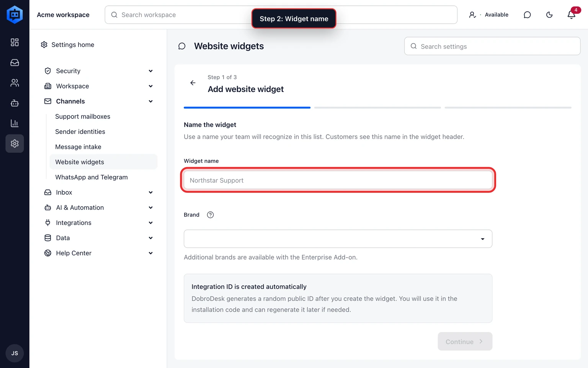588x368 pixels.
Task: Expand the Integrations section chevron
Action: tap(151, 223)
